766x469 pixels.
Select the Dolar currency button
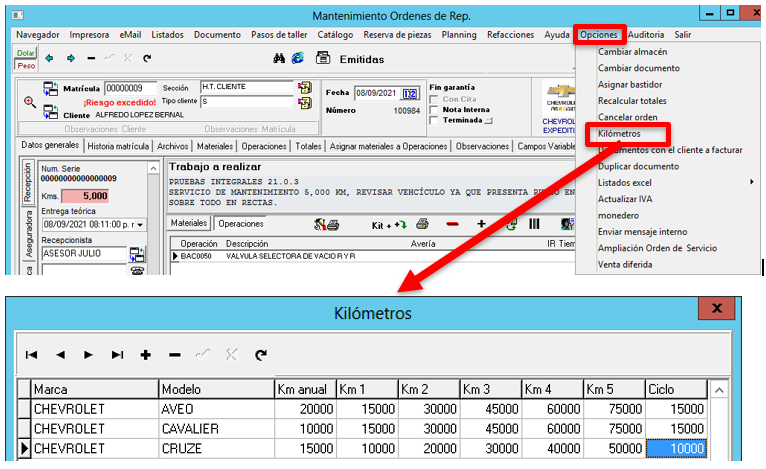point(26,52)
